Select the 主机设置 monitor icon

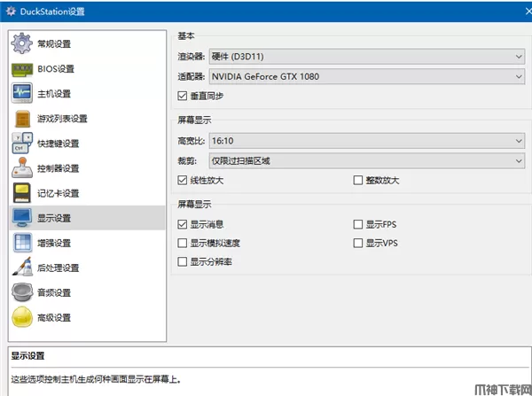pos(22,94)
